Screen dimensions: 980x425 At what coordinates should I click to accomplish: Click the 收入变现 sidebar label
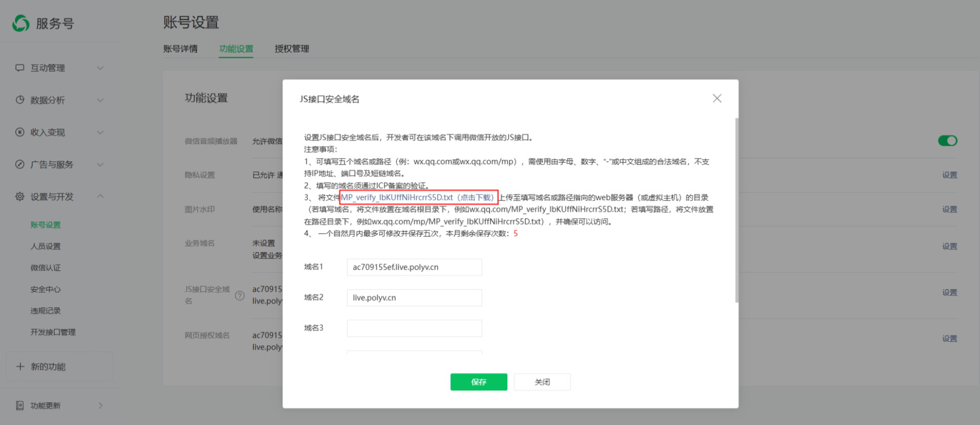pos(48,132)
